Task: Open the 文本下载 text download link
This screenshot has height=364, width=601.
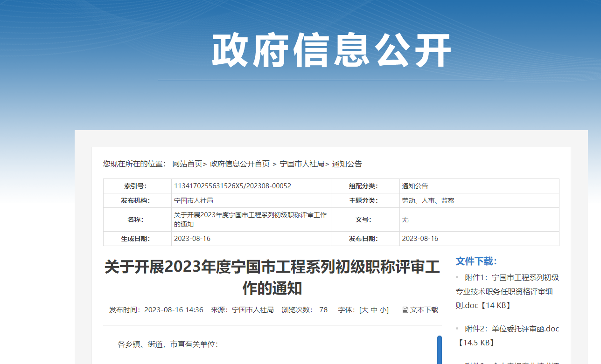Action: [424, 310]
